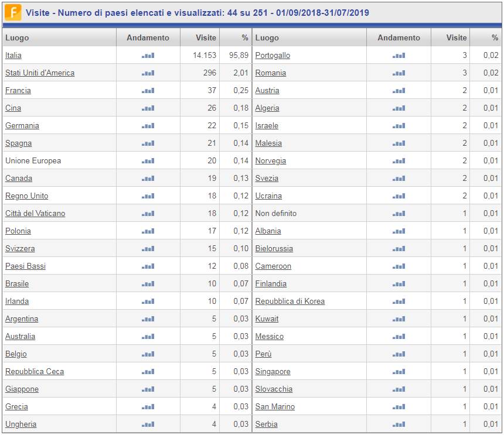Open the Svezia link

(267, 178)
